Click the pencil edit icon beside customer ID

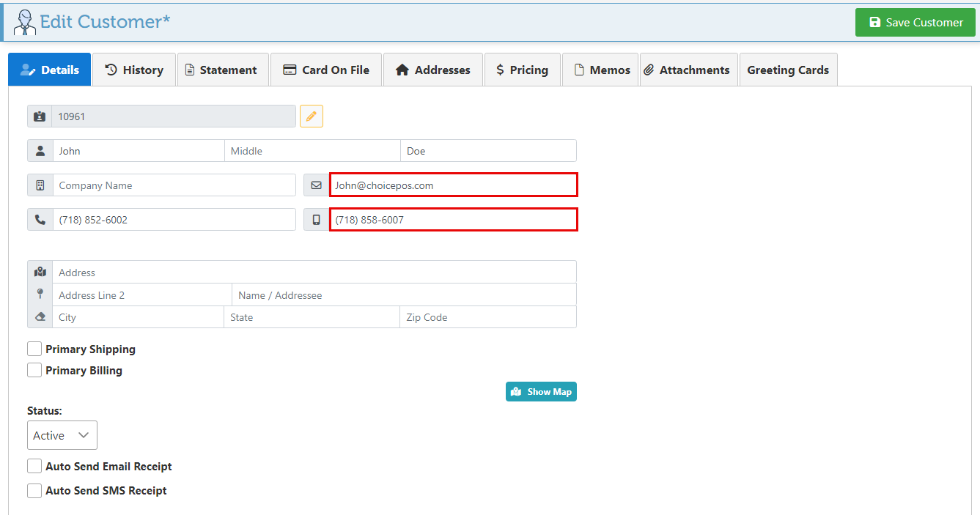(311, 116)
